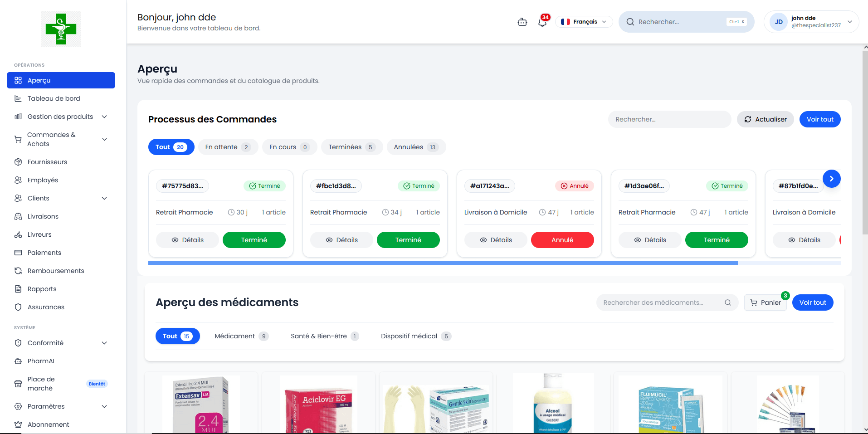Open Tableau de bord from sidebar

61,98
